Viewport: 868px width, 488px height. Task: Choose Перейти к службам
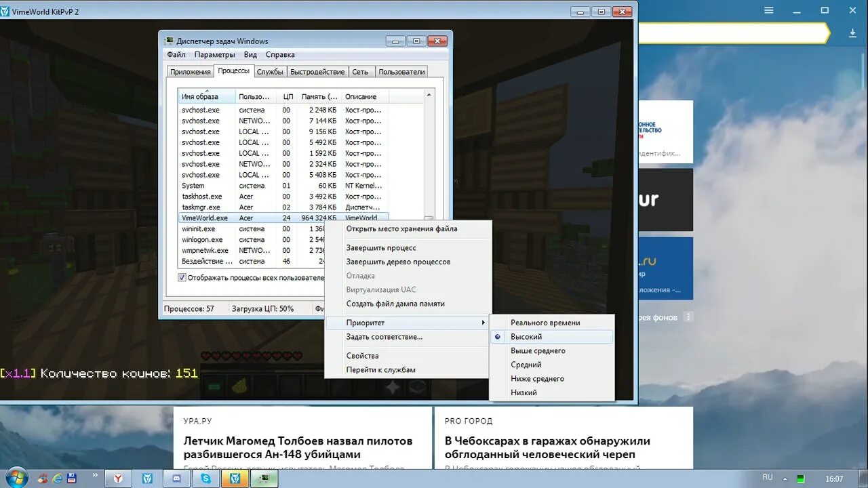point(407,370)
